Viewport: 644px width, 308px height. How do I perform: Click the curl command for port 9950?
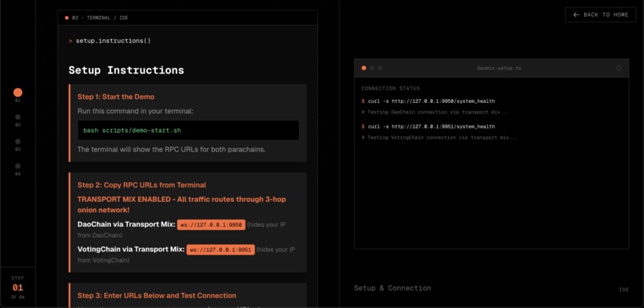428,101
